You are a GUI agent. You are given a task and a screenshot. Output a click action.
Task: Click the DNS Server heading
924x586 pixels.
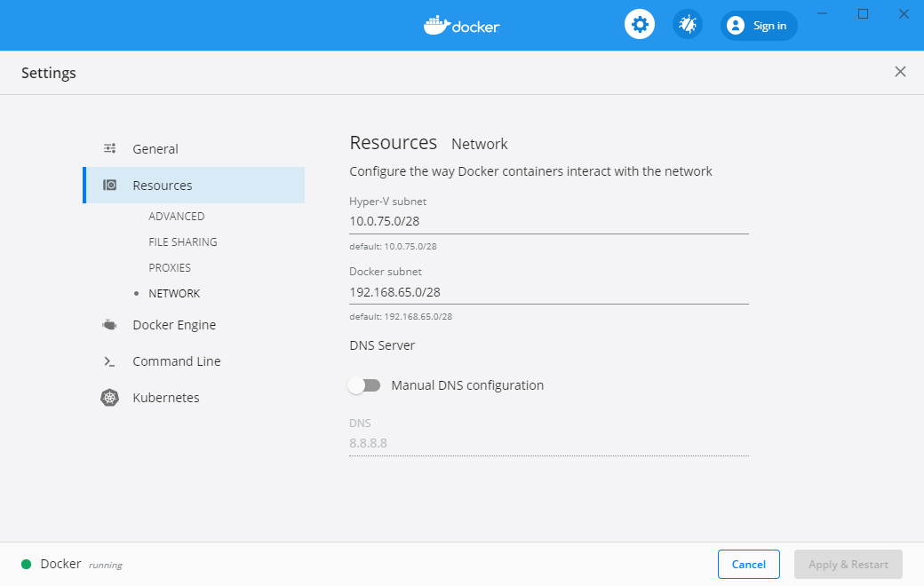click(382, 345)
